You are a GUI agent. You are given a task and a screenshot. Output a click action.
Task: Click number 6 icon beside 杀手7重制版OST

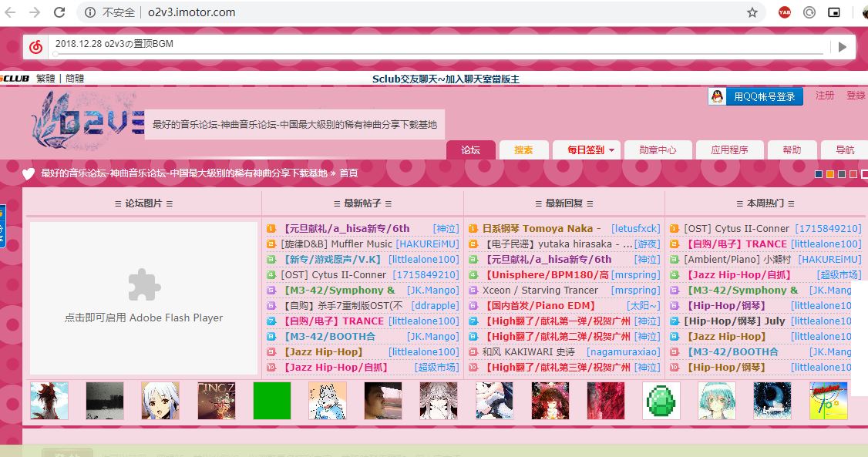271,305
